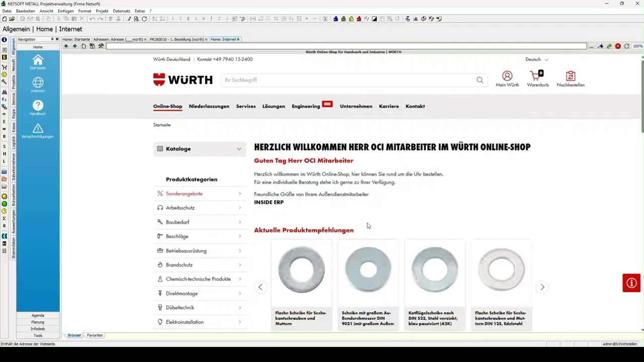Click the shopping cart icon in the left strip
Screen dimensions: 644x362
click(5, 67)
